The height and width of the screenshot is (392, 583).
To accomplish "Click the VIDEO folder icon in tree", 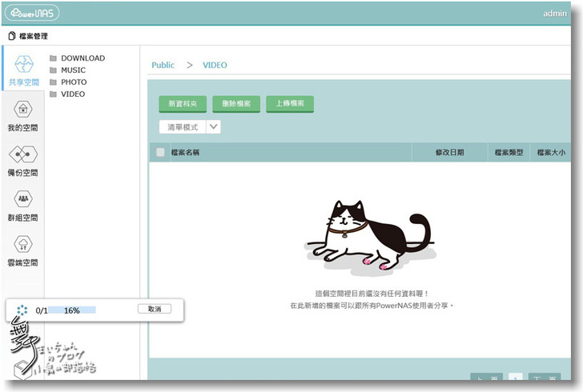I will coord(53,94).
